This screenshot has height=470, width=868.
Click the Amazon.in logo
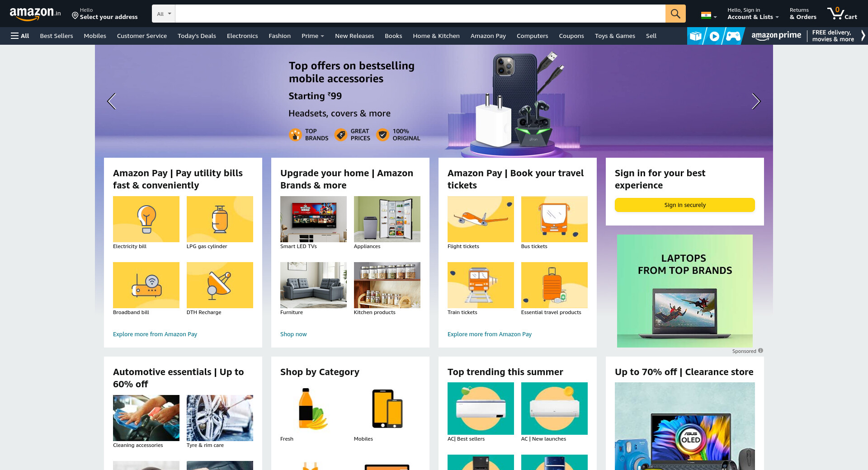pyautogui.click(x=35, y=14)
